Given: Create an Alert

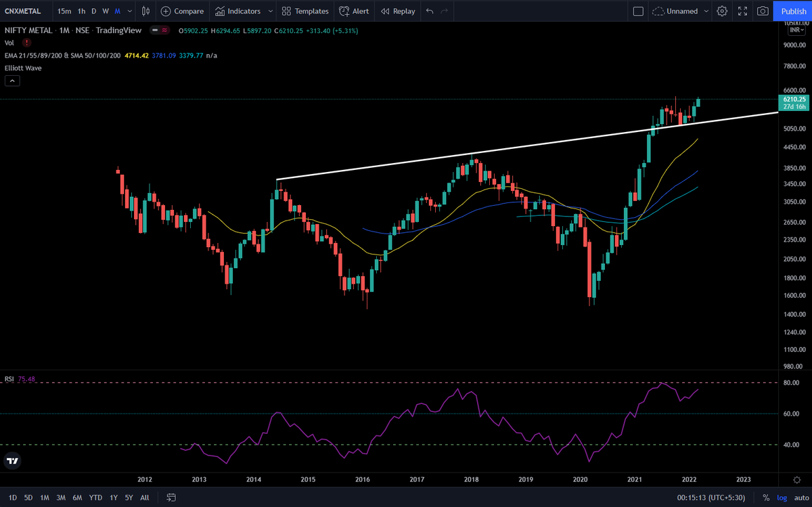Looking at the screenshot, I should 354,11.
